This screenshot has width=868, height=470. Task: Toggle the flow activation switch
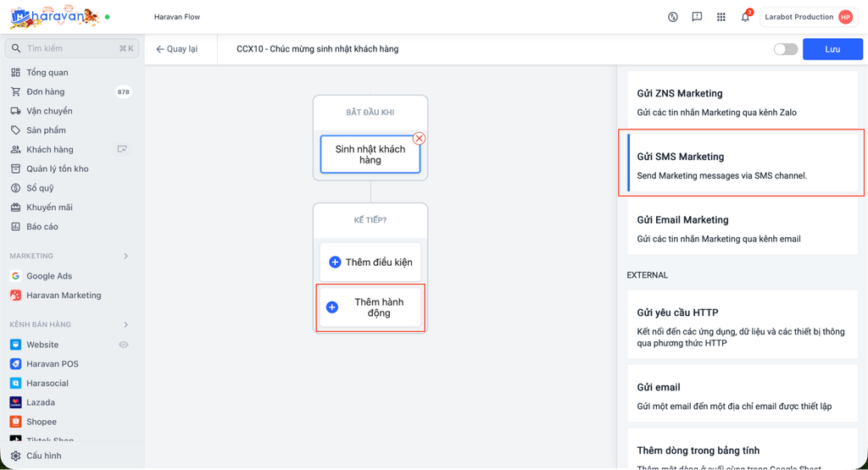pos(786,49)
